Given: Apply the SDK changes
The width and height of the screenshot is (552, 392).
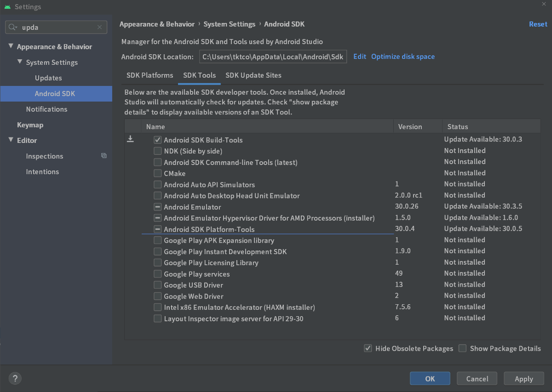Looking at the screenshot, I should tap(523, 378).
